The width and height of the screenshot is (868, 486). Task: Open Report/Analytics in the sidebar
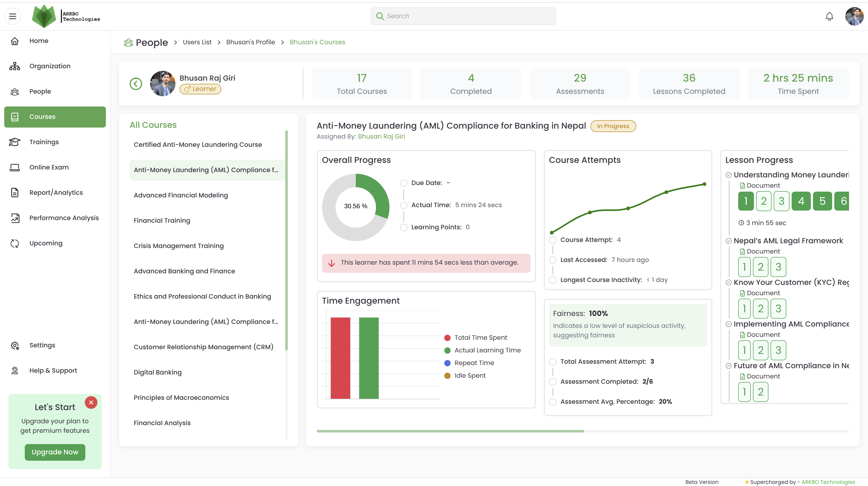56,193
